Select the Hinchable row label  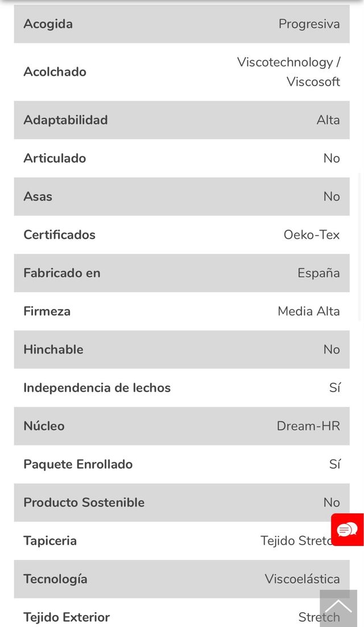(53, 349)
